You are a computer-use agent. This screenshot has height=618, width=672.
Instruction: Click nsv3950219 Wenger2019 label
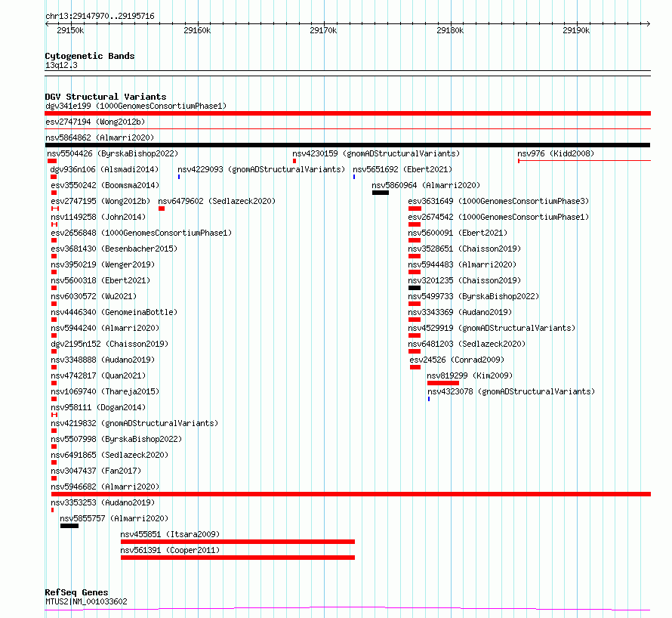click(103, 264)
